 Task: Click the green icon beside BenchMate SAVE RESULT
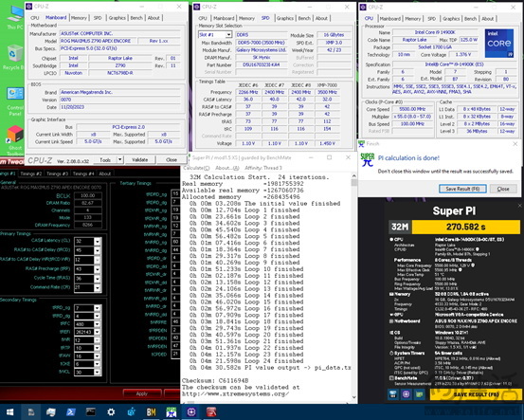419,394
